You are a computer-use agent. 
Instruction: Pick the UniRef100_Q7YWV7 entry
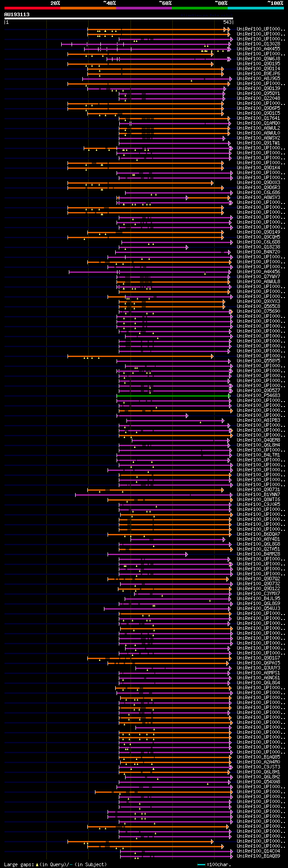[x=258, y=276]
